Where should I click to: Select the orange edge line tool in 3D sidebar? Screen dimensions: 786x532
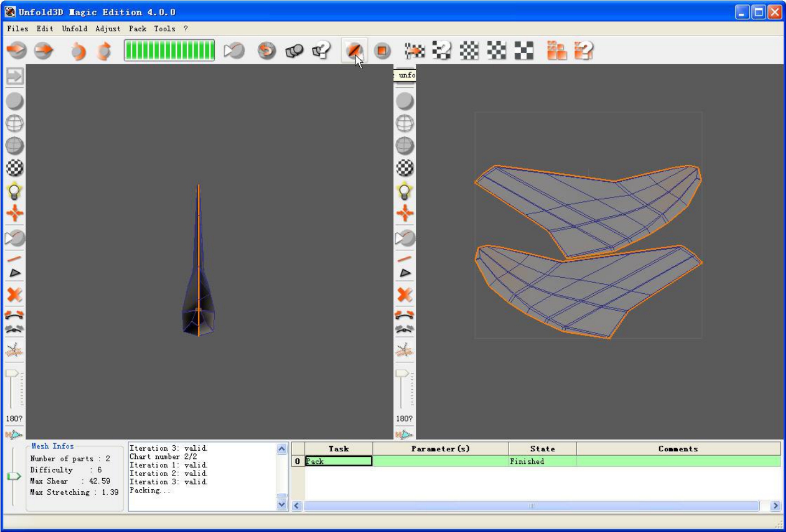(15, 258)
